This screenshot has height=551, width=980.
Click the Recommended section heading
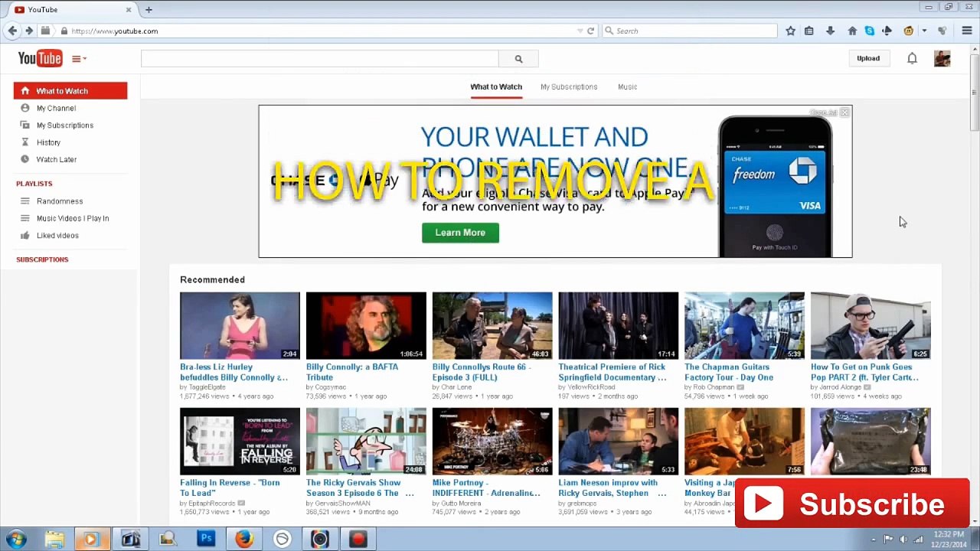click(212, 279)
